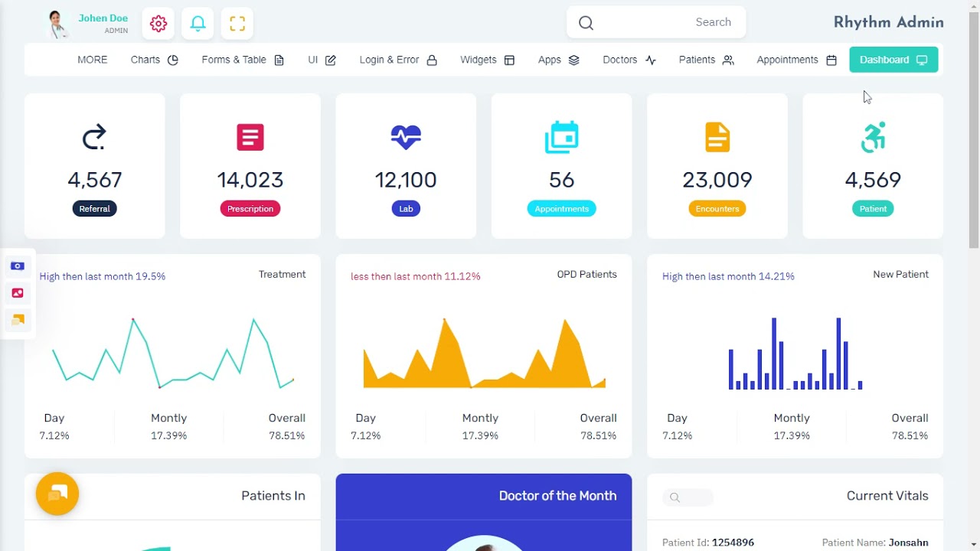
Task: Open the Widgets menu
Action: pos(487,60)
